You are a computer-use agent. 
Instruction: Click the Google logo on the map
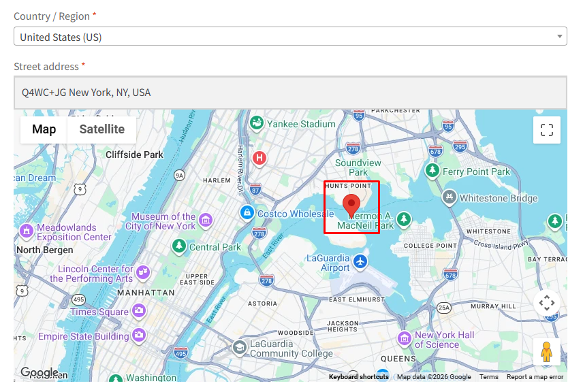tap(40, 372)
